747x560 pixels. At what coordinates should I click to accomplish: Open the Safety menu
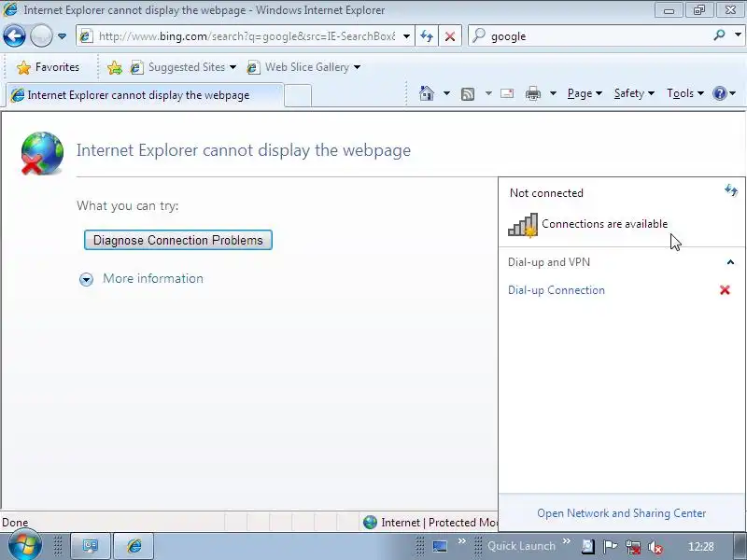(x=634, y=93)
